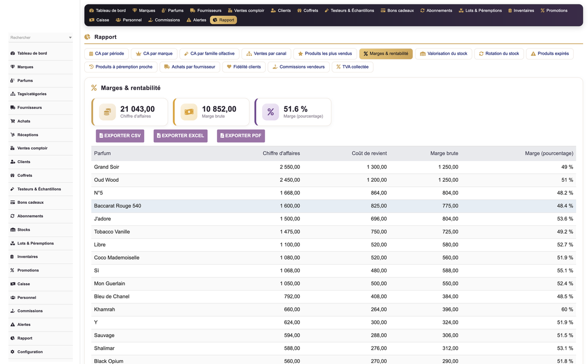Open Stocks in the left sidebar
The image size is (588, 364).
pyautogui.click(x=40, y=230)
